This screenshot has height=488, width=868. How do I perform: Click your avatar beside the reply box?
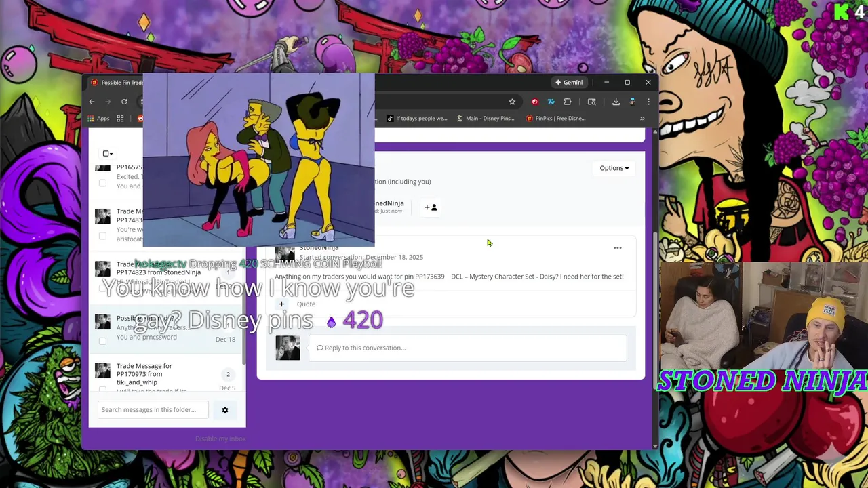(288, 348)
